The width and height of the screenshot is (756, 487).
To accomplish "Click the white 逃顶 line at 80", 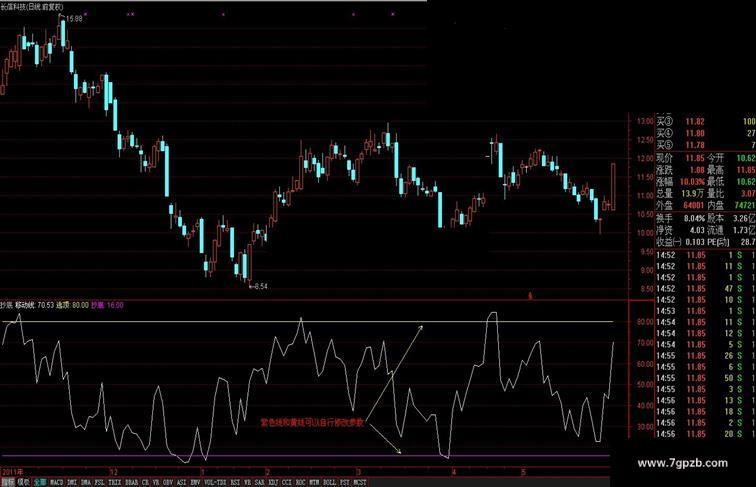I will 307,321.
